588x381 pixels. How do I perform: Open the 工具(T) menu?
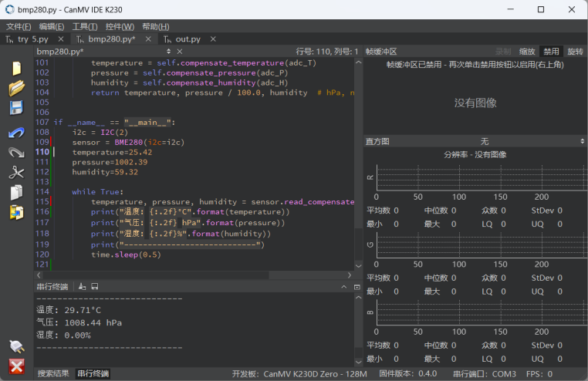pyautogui.click(x=85, y=26)
